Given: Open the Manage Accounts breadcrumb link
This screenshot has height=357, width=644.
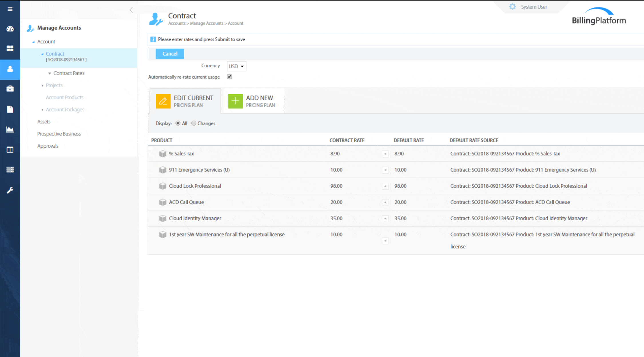Looking at the screenshot, I should click(x=206, y=23).
